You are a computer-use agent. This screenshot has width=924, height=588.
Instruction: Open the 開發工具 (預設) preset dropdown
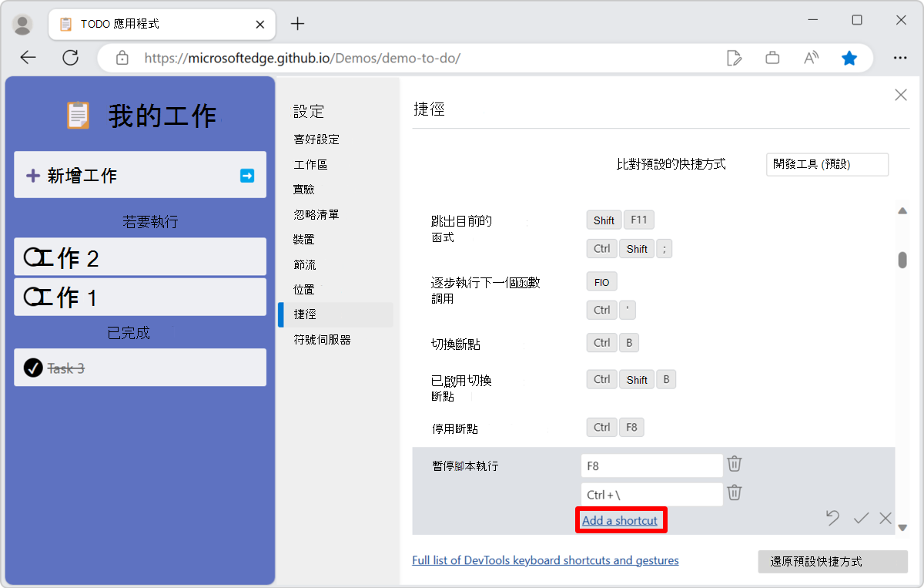827,164
